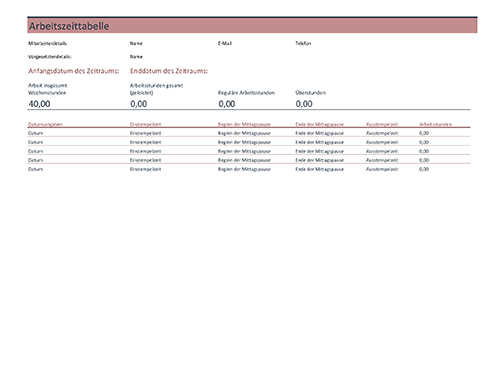Click the Arbeitszeittabelle title banner
498x382 pixels.
[252, 26]
